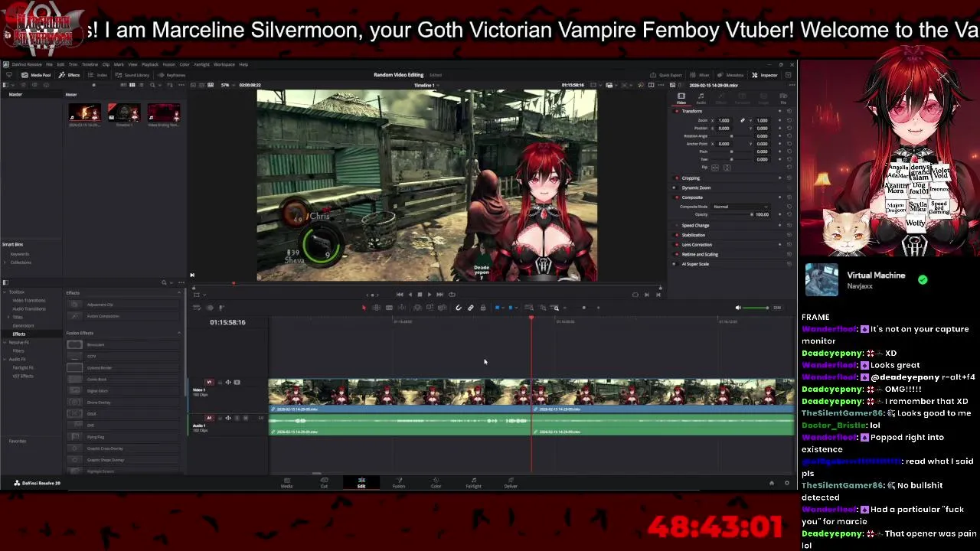Search the Effects library
The height and width of the screenshot is (551, 980).
tap(163, 282)
